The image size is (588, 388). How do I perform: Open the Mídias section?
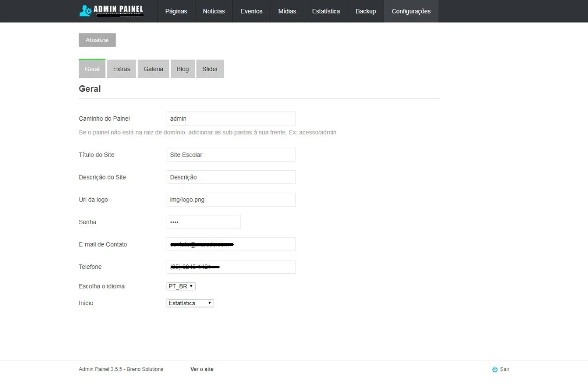287,11
